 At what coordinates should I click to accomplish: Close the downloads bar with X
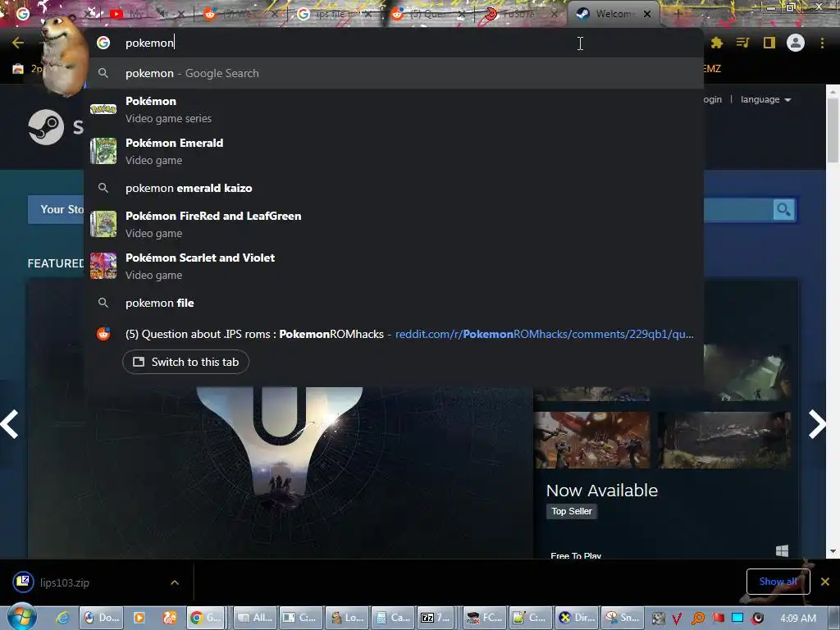(x=825, y=582)
